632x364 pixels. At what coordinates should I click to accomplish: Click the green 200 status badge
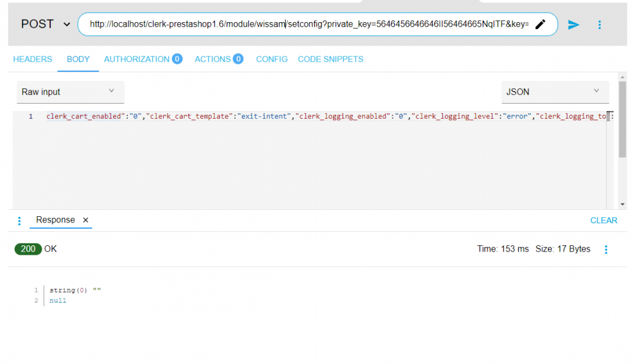click(x=28, y=249)
